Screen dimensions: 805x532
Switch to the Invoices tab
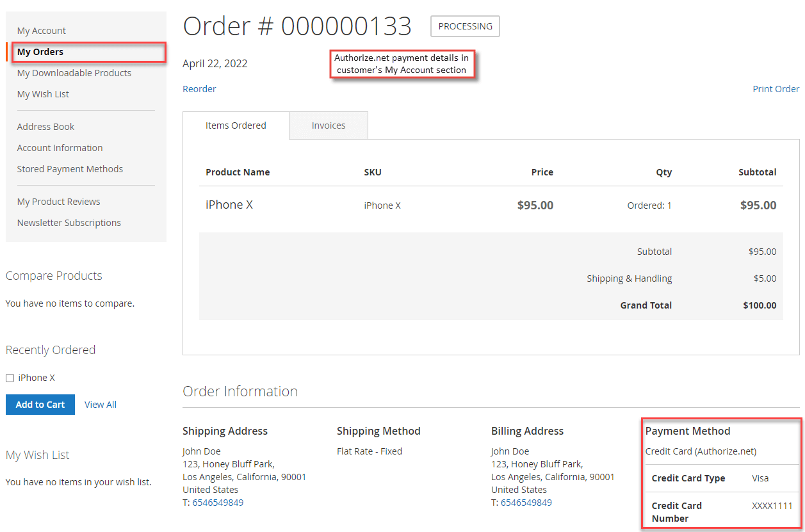pos(328,125)
